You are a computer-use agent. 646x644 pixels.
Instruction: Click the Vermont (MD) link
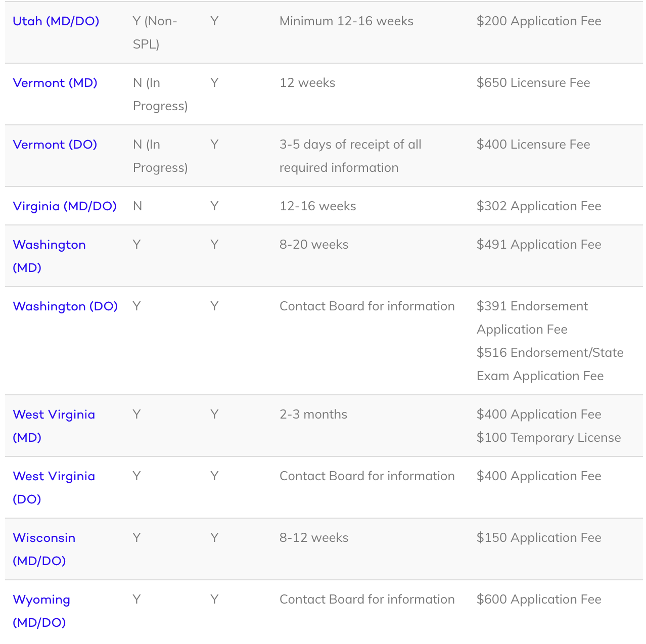tap(55, 83)
